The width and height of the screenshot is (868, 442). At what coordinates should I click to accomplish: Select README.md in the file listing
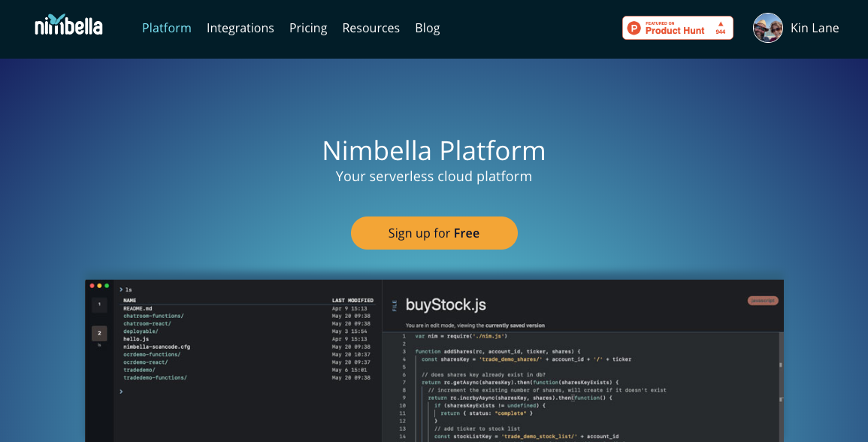point(138,308)
